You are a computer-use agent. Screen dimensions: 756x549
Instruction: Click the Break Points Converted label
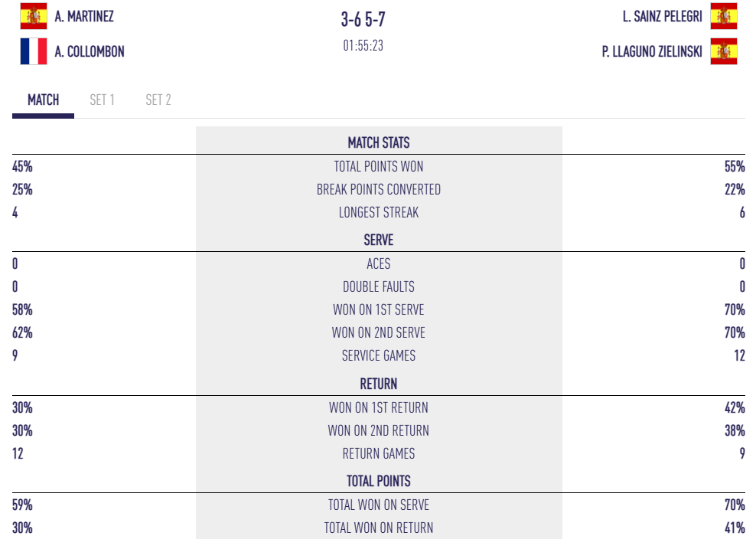[x=379, y=189]
